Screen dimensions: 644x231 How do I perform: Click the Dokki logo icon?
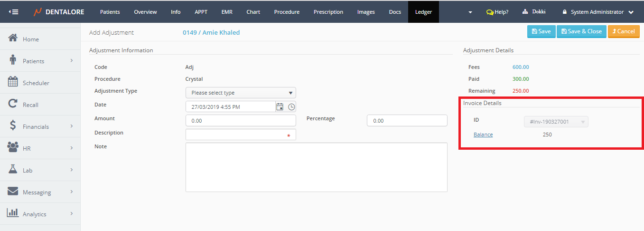tap(525, 12)
